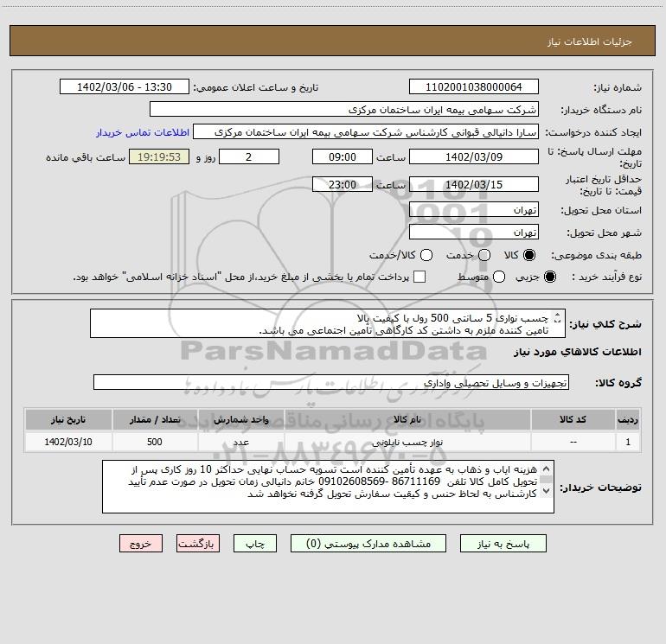Click the شرح کلی نیاز description text box
This screenshot has height=644, width=666.
pyautogui.click(x=328, y=323)
